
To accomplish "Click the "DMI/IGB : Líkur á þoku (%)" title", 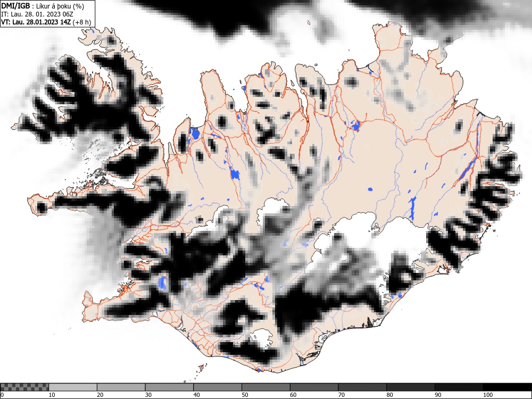I will 43,6.
